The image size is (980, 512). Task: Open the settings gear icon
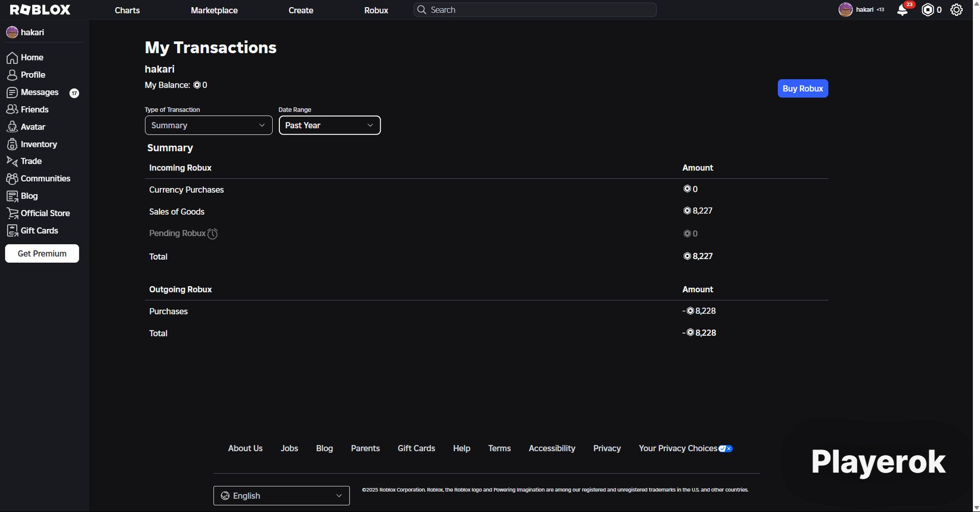[x=956, y=10]
